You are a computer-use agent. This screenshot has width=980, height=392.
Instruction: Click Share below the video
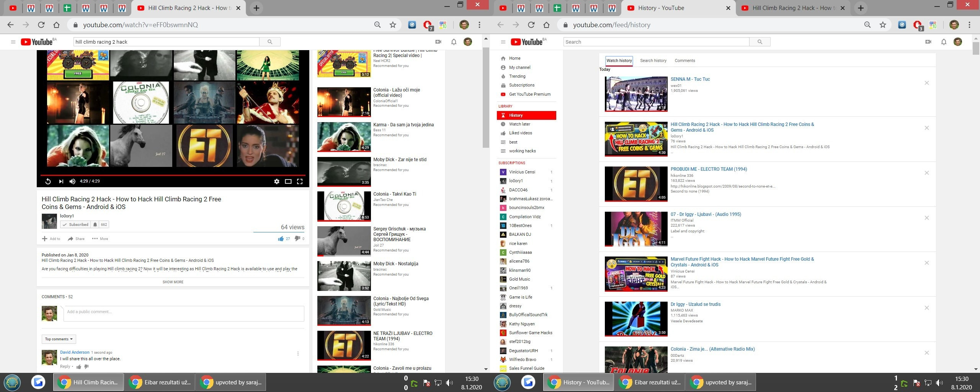pyautogui.click(x=76, y=238)
